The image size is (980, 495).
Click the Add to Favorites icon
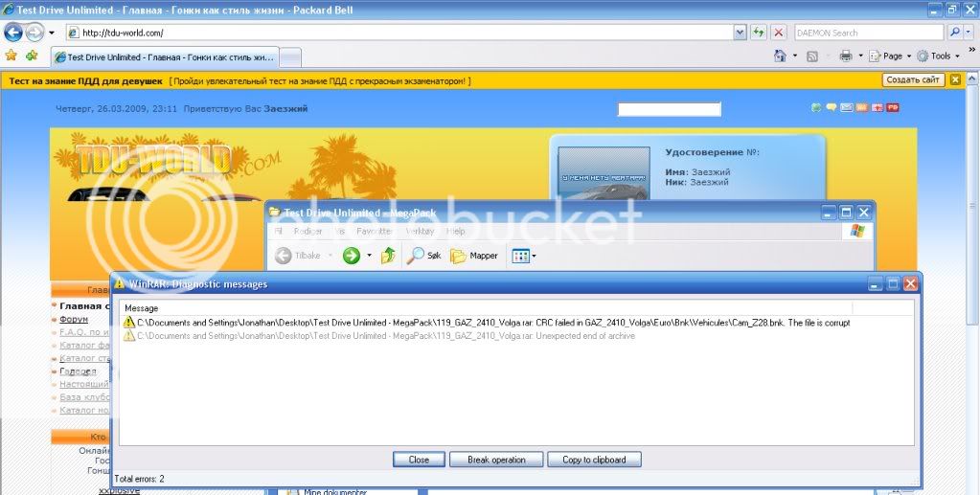pyautogui.click(x=32, y=56)
